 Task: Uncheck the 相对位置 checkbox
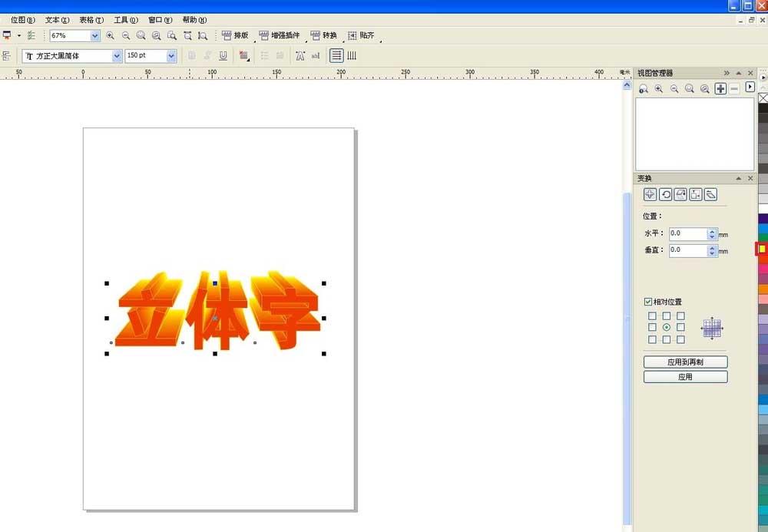pos(648,302)
